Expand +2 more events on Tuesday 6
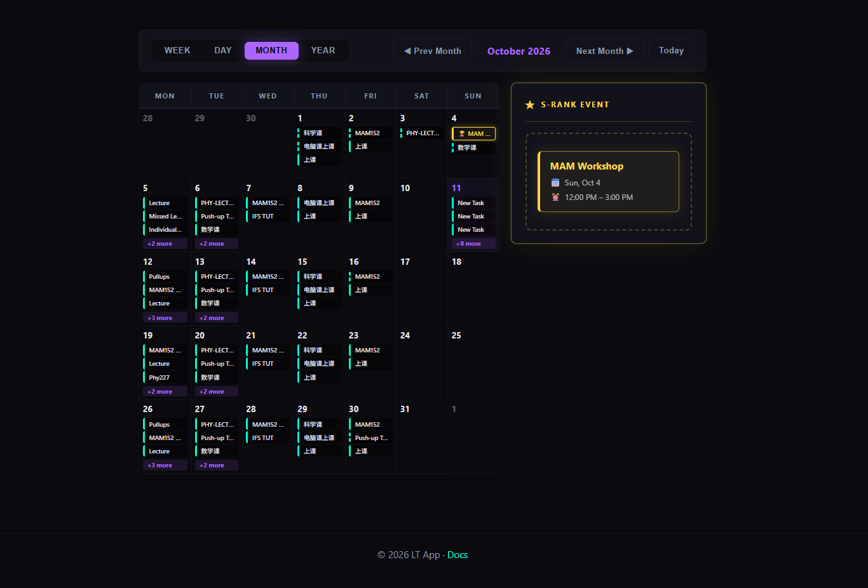 pyautogui.click(x=217, y=244)
